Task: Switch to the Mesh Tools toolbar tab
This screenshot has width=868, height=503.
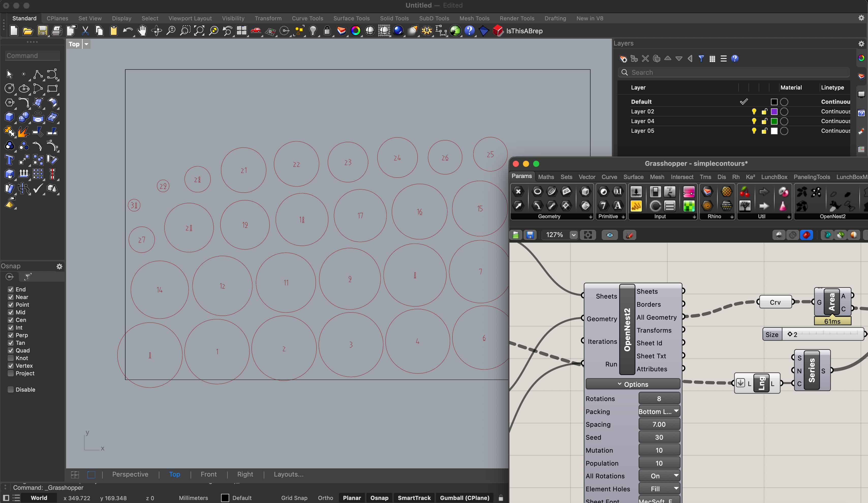Action: coord(474,18)
